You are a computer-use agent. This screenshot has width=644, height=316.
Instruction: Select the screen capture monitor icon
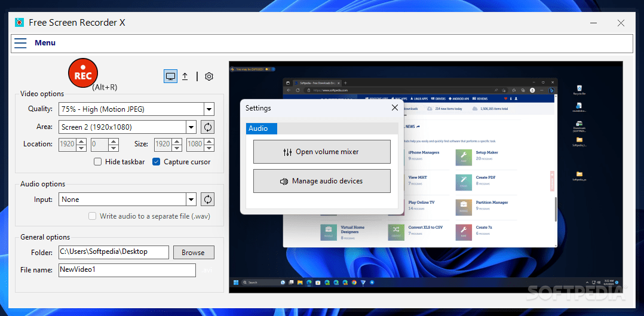[170, 76]
